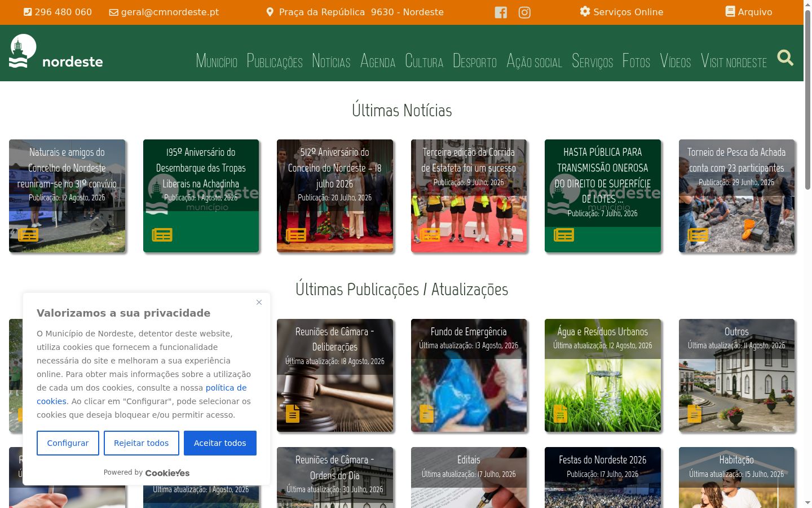Open the 'Editais' publication card
812x508 pixels.
[469, 478]
